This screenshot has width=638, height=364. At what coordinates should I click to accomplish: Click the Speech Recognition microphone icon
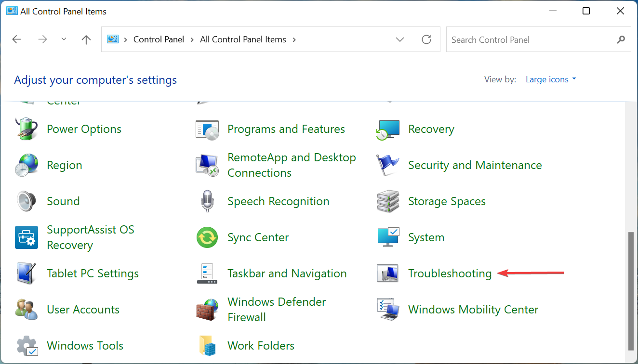207,201
